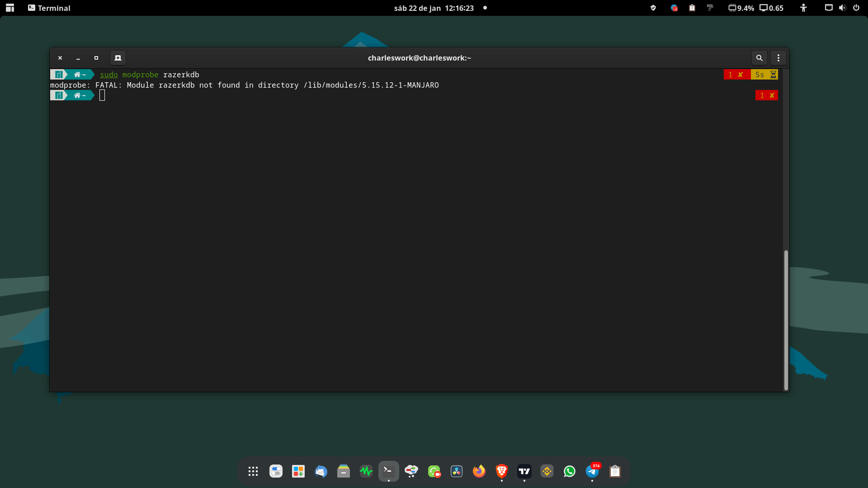Image resolution: width=868 pixels, height=488 pixels.
Task: Click the red-badged tray notification icon
Action: 674,8
